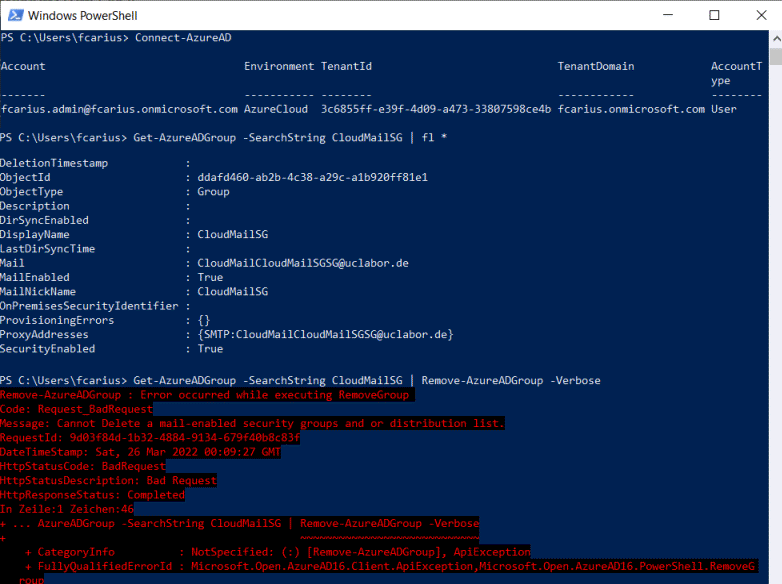Click the RequestId error line

[150, 438]
